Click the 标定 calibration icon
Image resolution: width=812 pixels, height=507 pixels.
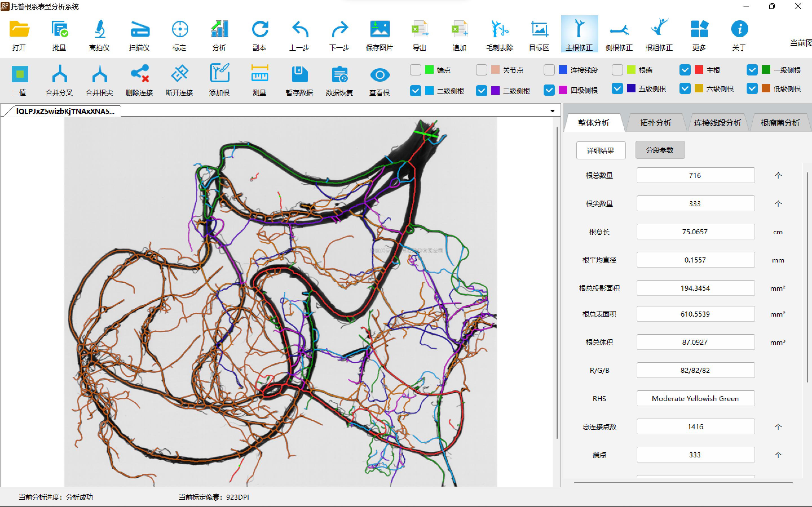(180, 30)
